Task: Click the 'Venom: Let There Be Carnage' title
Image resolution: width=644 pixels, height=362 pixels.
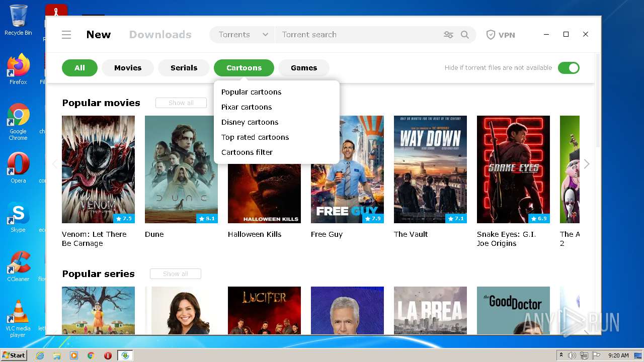Action: point(94,239)
